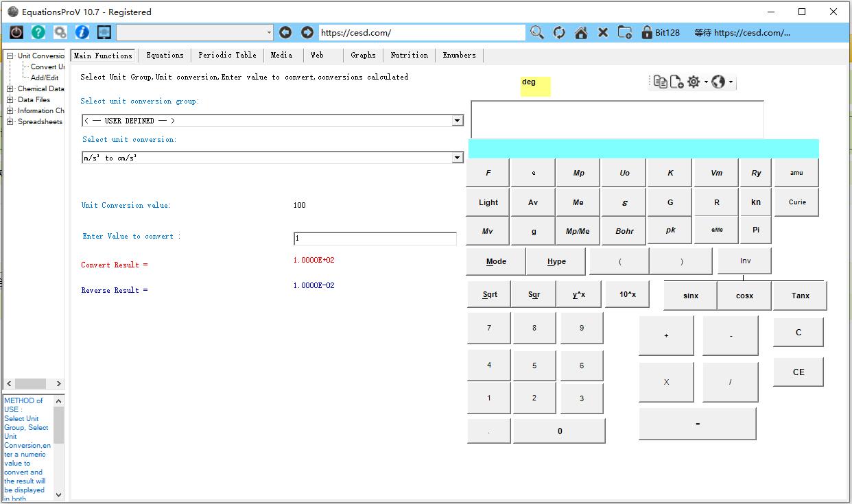852x504 pixels.
Task: Toggle Hype mode on the calculator
Action: [x=556, y=261]
